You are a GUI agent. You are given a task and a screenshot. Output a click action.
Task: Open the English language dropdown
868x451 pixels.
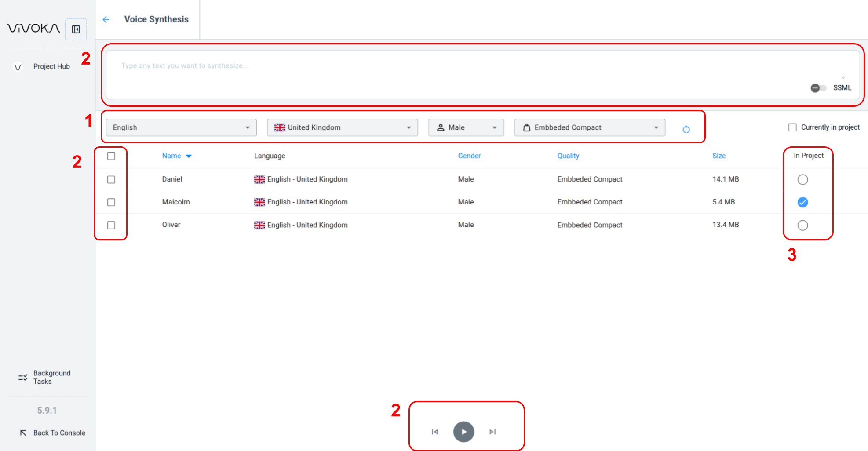tap(181, 127)
